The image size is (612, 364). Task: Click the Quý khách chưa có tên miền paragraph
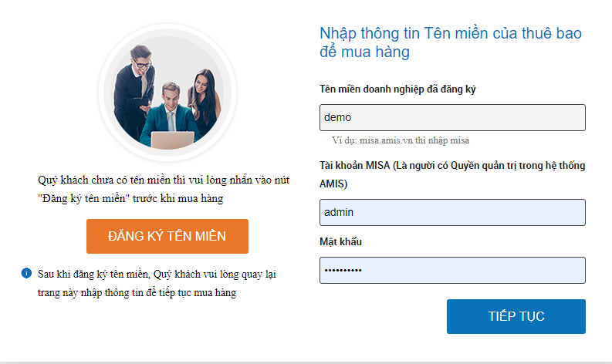[164, 189]
